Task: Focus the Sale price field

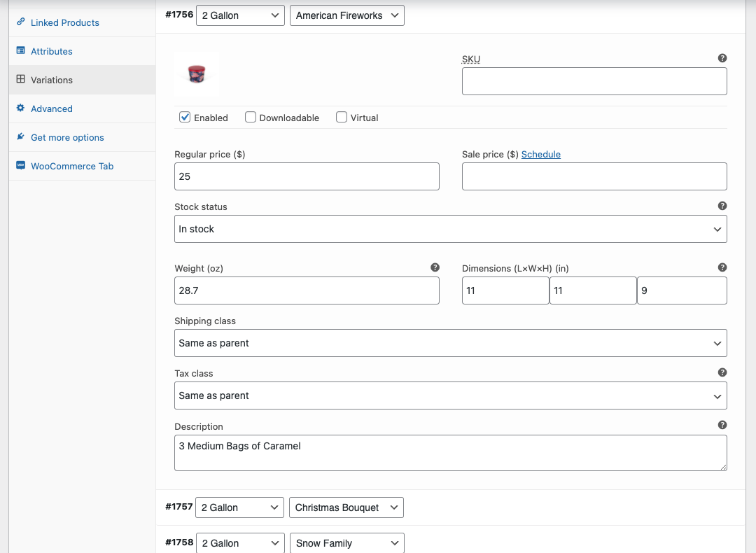Action: [x=594, y=176]
